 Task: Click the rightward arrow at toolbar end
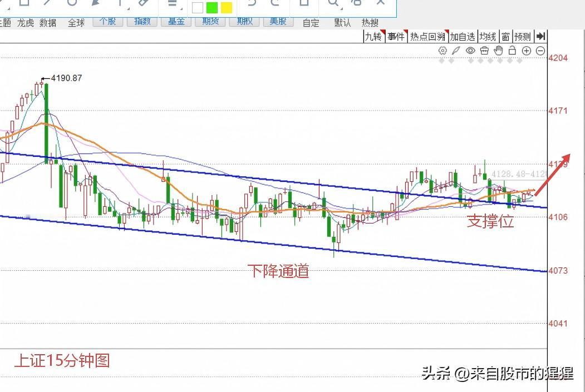[540, 37]
